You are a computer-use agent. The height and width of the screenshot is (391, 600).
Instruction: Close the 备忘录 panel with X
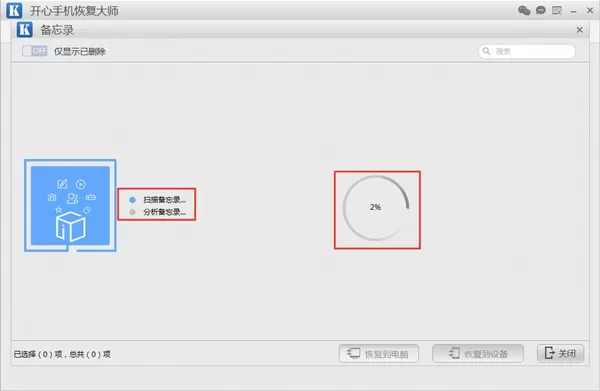pyautogui.click(x=580, y=30)
